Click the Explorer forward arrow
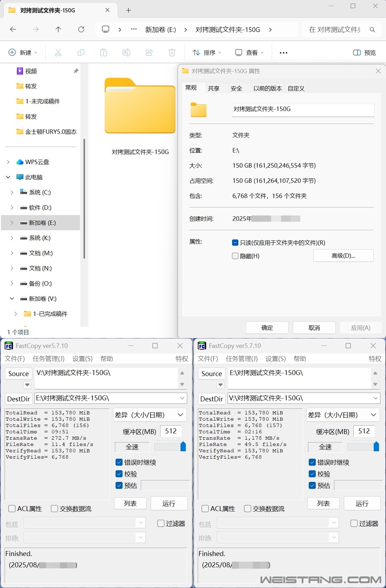The width and height of the screenshot is (386, 588). [x=35, y=30]
